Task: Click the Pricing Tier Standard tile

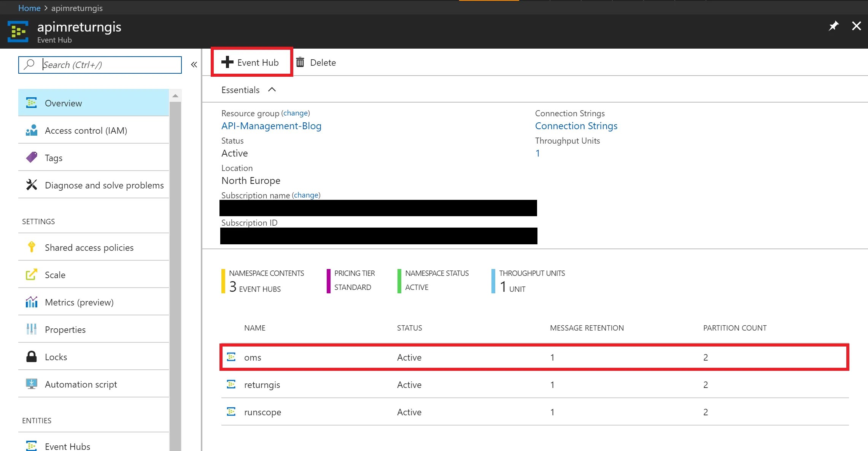Action: coord(351,281)
